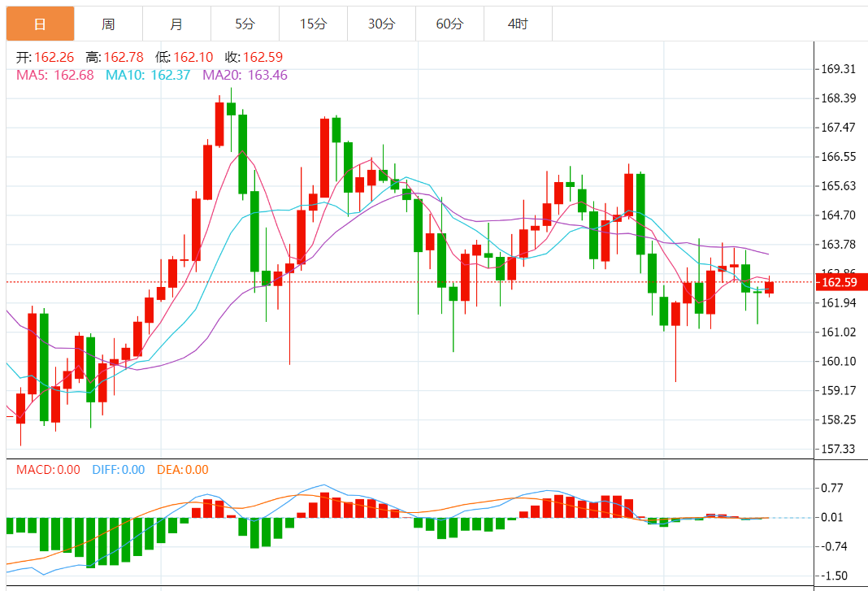The image size is (868, 591).
Task: Click the 161.94 price axis label
Action: [838, 303]
